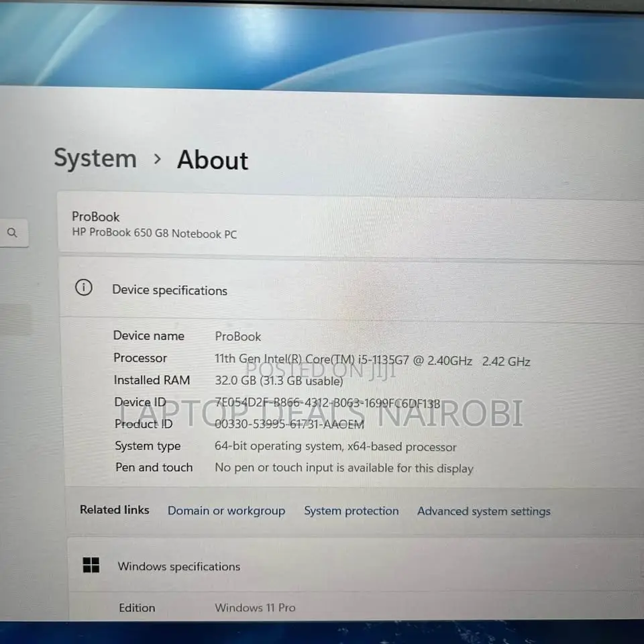Go back to System in breadcrumb
Viewport: 644px width, 644px height.
(x=95, y=158)
